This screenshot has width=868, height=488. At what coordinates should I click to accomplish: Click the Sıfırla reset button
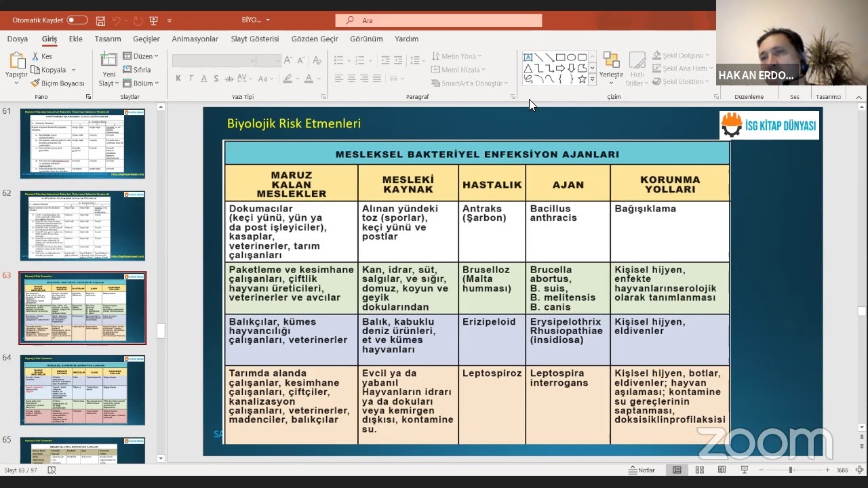point(137,70)
